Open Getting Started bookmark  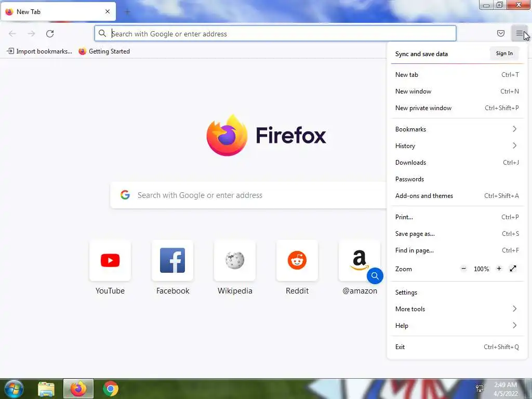click(x=104, y=51)
